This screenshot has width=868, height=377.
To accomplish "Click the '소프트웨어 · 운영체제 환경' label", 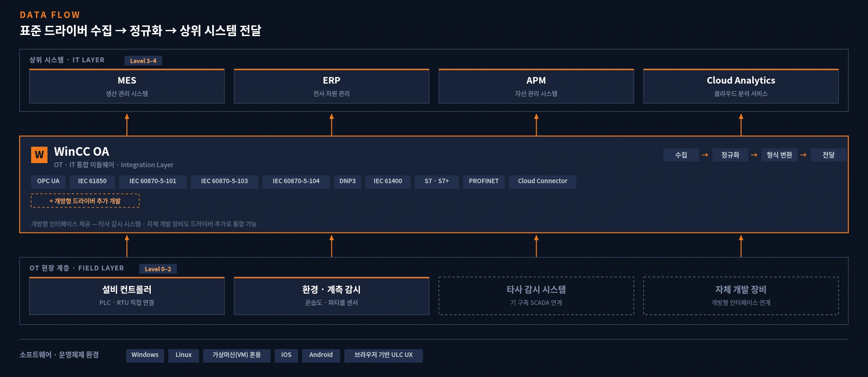I will click(59, 355).
